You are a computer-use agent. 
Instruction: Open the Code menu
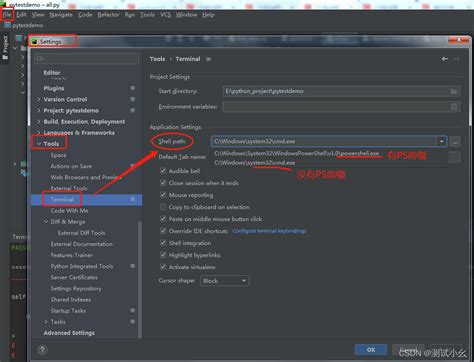tap(85, 15)
